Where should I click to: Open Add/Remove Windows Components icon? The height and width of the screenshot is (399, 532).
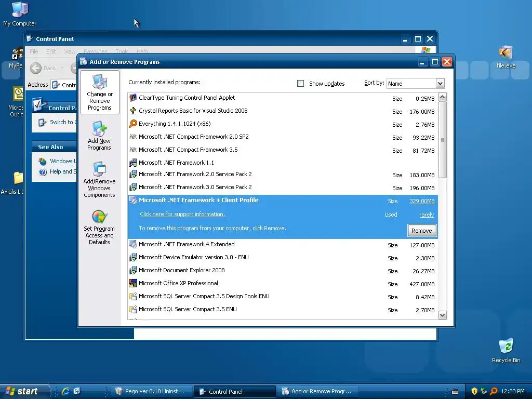tap(99, 179)
